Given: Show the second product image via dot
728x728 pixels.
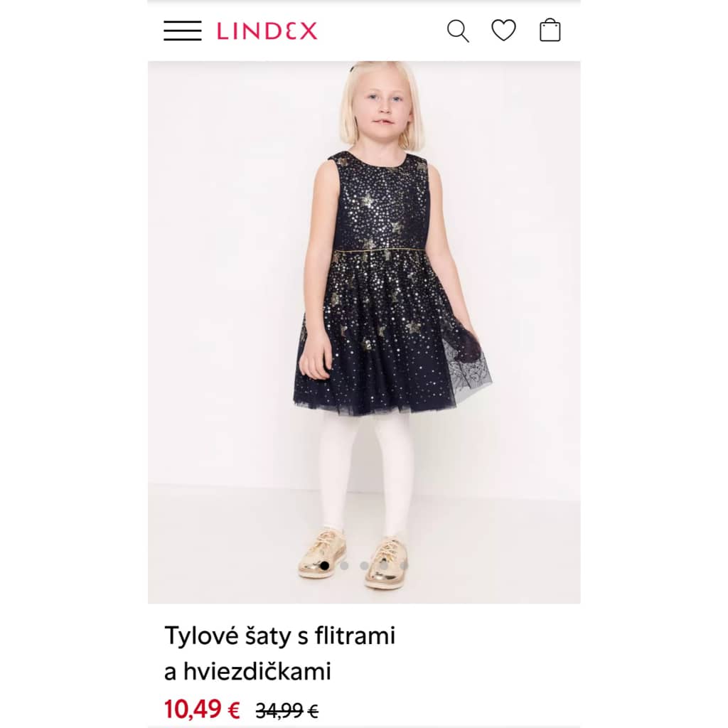Looking at the screenshot, I should coord(345,565).
